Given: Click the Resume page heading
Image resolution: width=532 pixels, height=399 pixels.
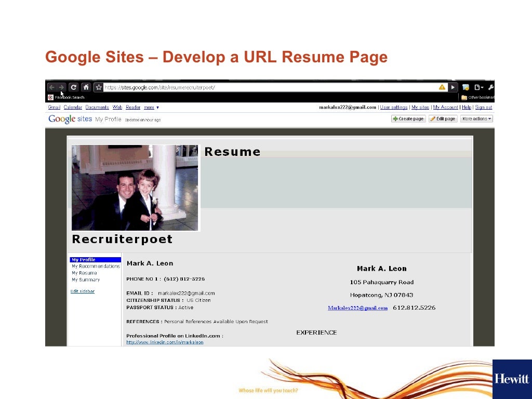Looking at the screenshot, I should coord(232,152).
